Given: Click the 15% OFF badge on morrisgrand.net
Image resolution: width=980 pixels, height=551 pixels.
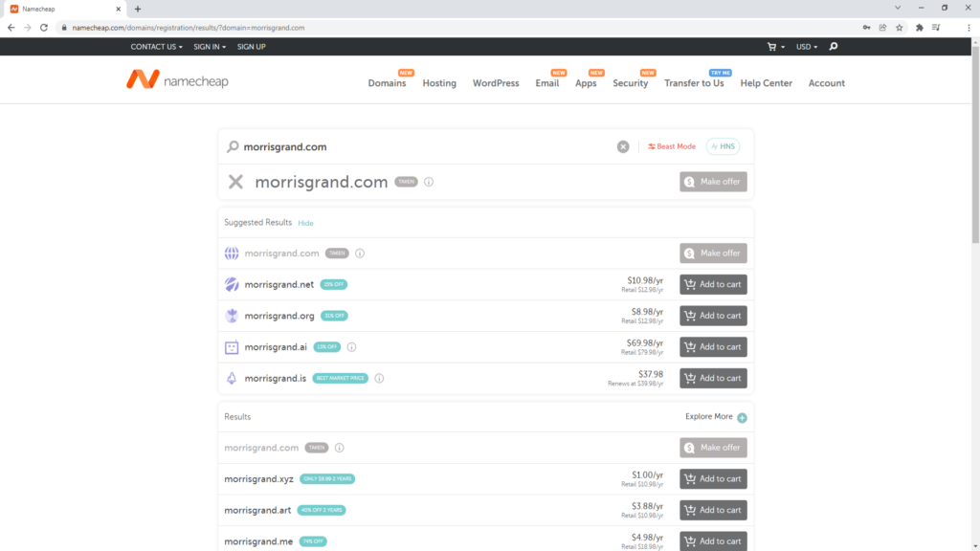Looking at the screenshot, I should [334, 284].
